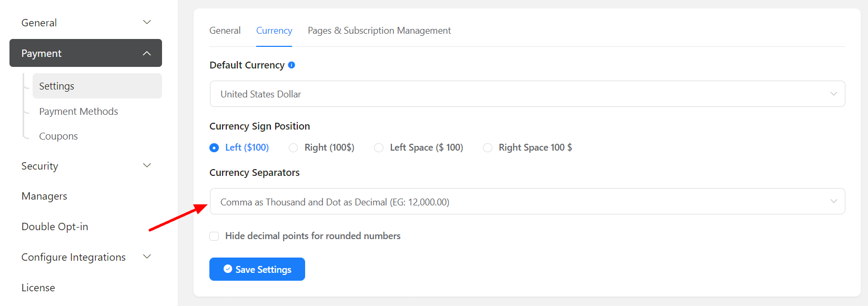Select Left ($100) sign position
This screenshot has width=868, height=306.
point(214,148)
